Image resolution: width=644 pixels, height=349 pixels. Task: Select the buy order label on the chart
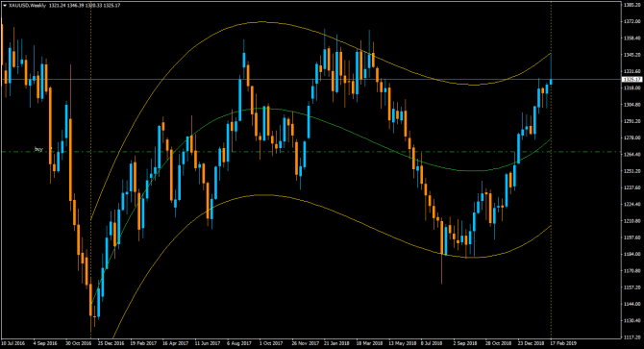coord(38,149)
